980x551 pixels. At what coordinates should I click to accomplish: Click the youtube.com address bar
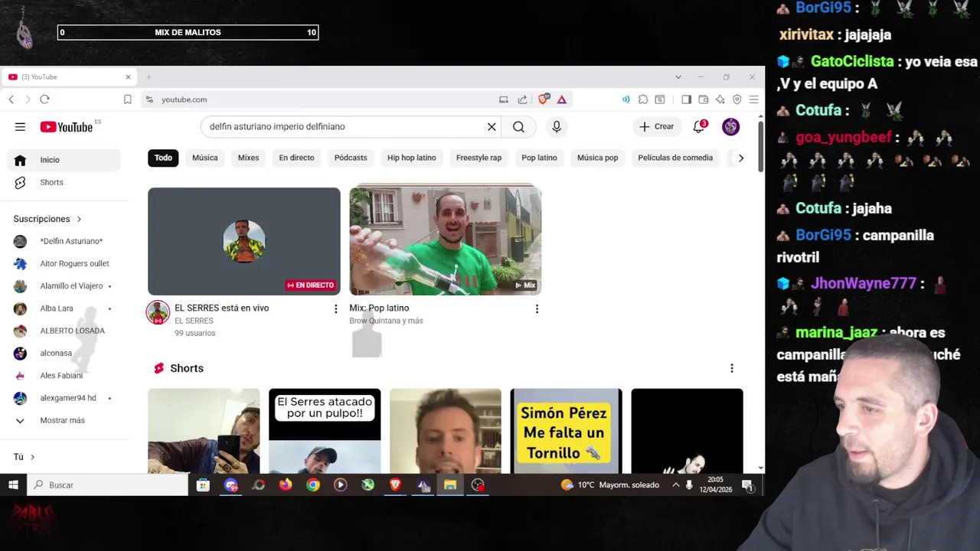[322, 99]
